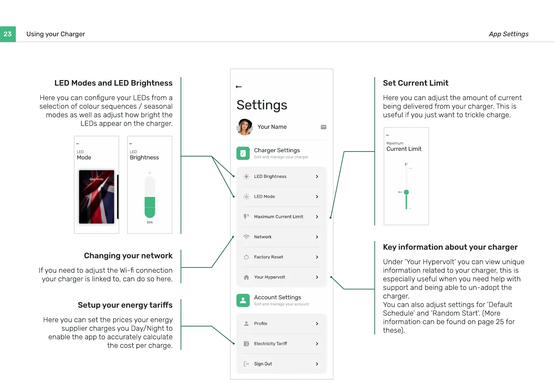Click the Factory Reset circular arrow icon

tap(246, 257)
